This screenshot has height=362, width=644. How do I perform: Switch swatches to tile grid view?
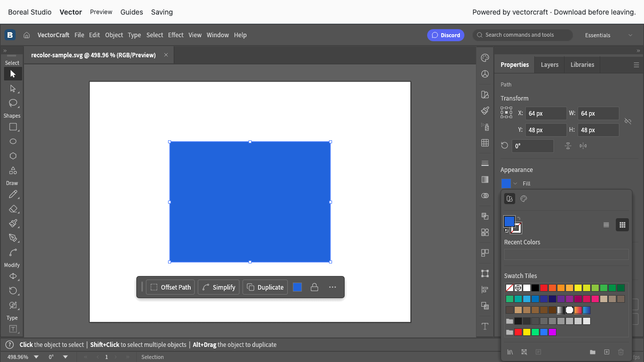(622, 225)
